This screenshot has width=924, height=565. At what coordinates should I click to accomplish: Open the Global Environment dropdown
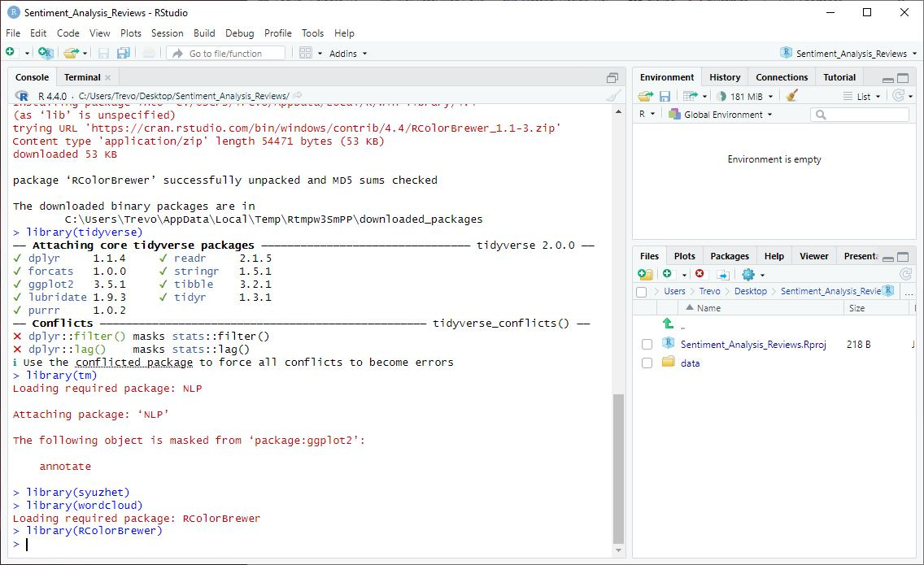720,115
